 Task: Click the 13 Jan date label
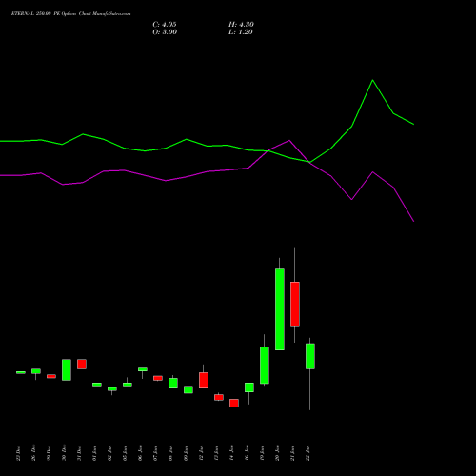pos(216,453)
